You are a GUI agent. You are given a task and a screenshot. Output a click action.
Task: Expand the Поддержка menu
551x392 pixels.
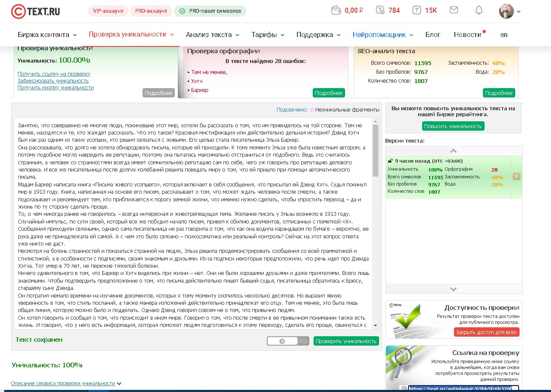[318, 35]
